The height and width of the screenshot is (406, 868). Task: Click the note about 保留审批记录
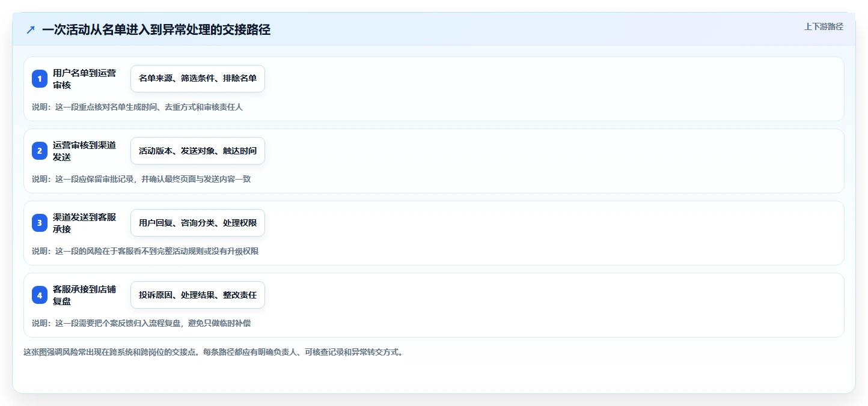point(141,179)
